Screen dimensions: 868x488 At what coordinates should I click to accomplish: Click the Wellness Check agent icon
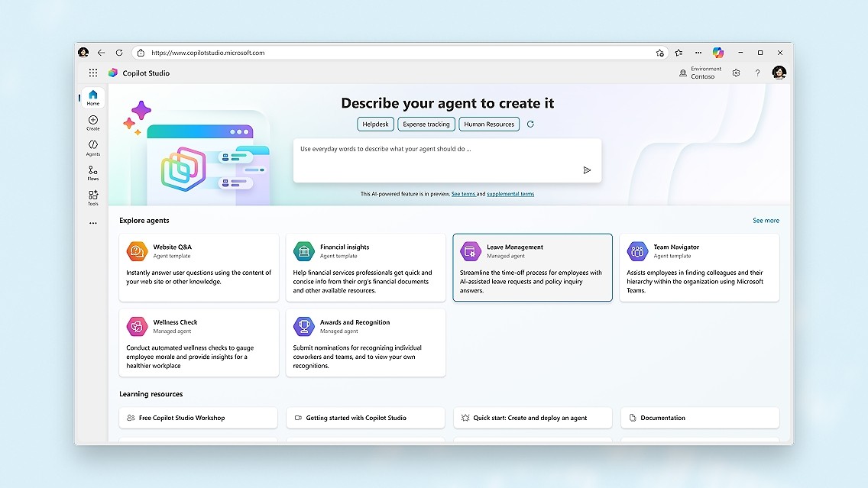[x=137, y=326]
